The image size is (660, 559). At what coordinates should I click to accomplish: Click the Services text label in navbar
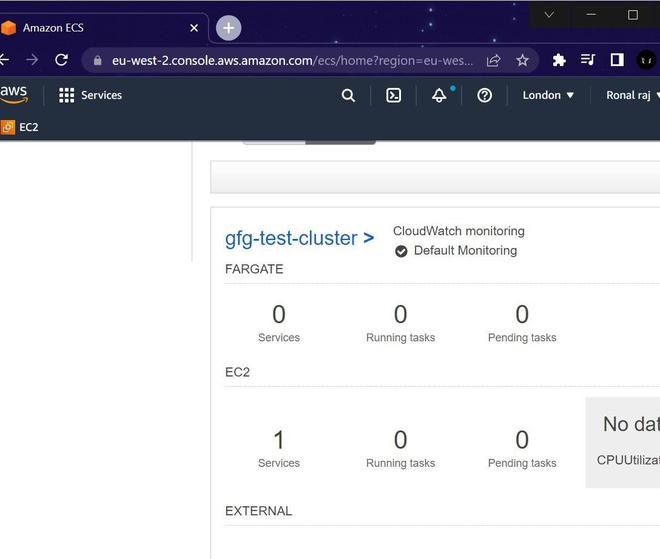pos(101,96)
